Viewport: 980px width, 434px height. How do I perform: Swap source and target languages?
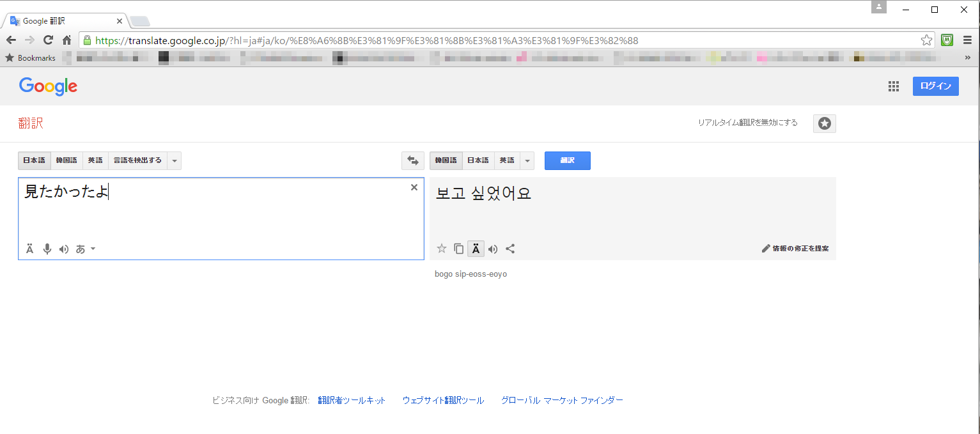click(413, 160)
